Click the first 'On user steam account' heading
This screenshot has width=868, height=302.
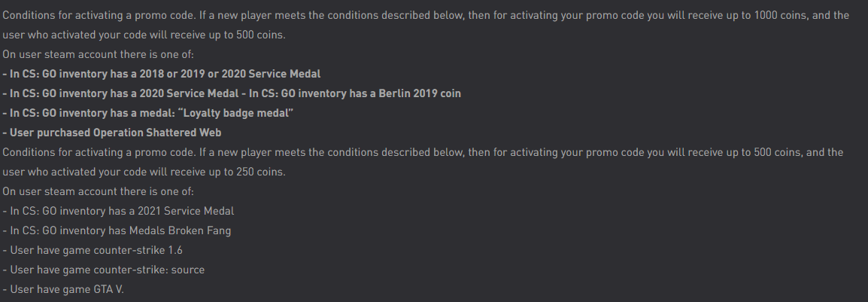(x=98, y=54)
